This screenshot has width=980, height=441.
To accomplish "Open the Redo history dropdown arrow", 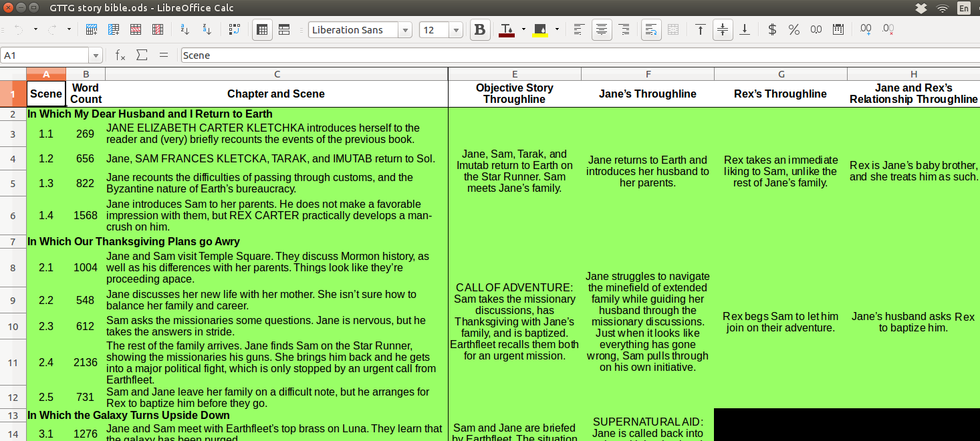I will click(x=69, y=30).
